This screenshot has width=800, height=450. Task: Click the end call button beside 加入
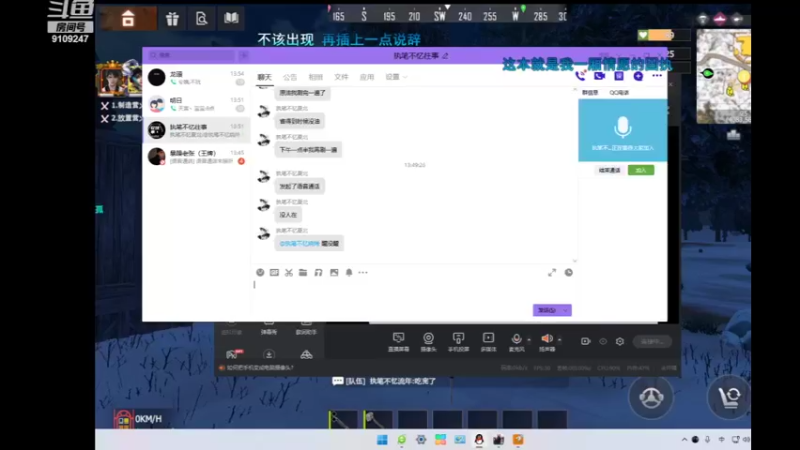(x=610, y=170)
